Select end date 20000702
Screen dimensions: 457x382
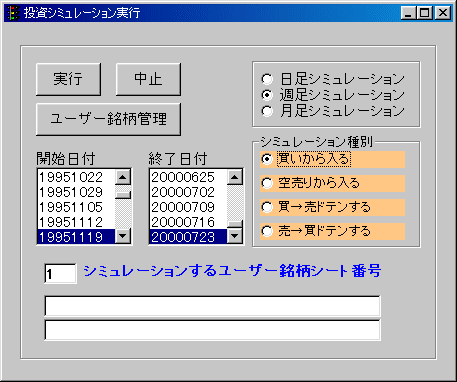click(188, 192)
